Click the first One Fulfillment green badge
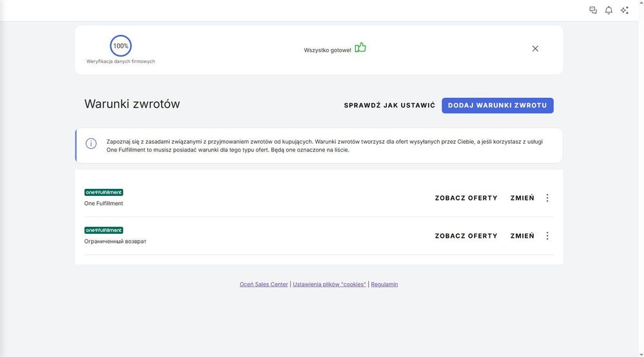 point(104,193)
